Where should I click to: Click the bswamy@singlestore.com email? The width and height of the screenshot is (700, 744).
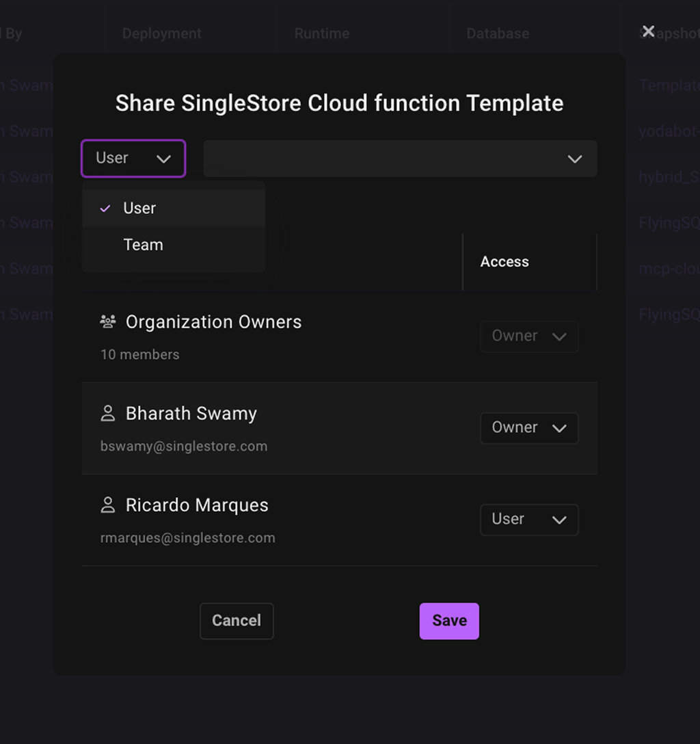(x=184, y=447)
